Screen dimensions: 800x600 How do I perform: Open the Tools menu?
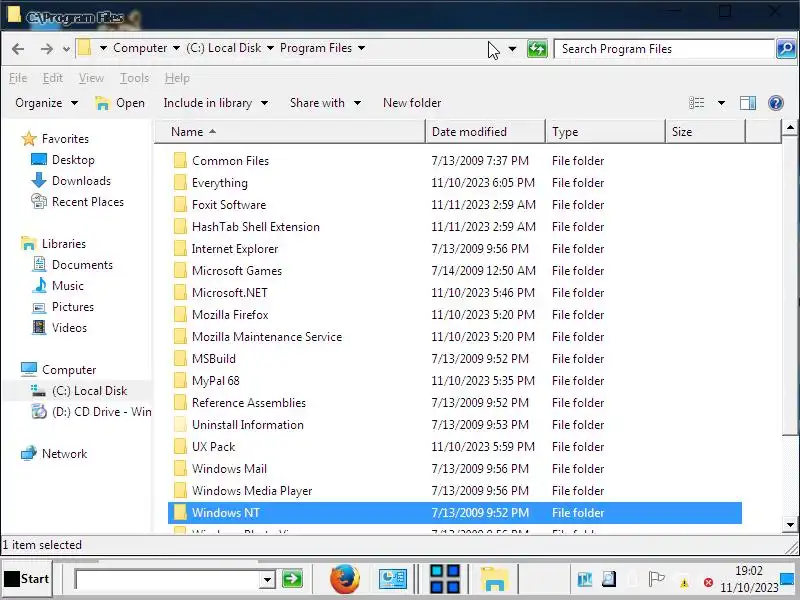[134, 78]
